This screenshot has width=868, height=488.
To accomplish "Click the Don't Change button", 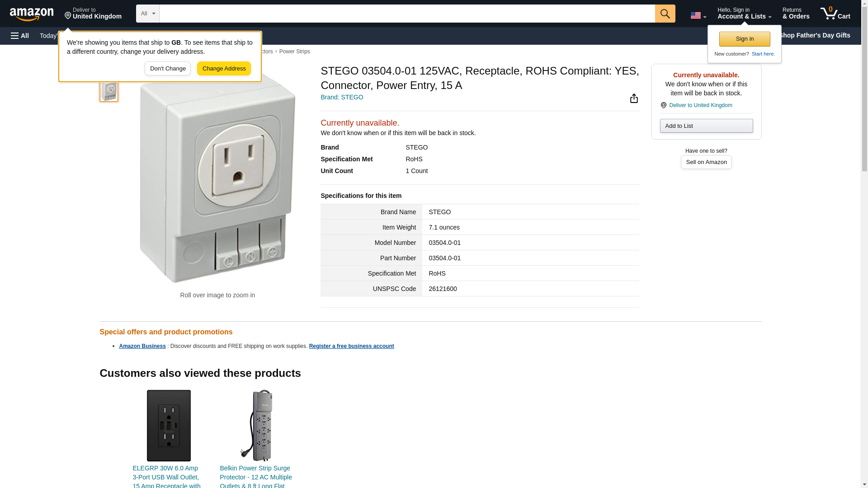I will pos(168,69).
